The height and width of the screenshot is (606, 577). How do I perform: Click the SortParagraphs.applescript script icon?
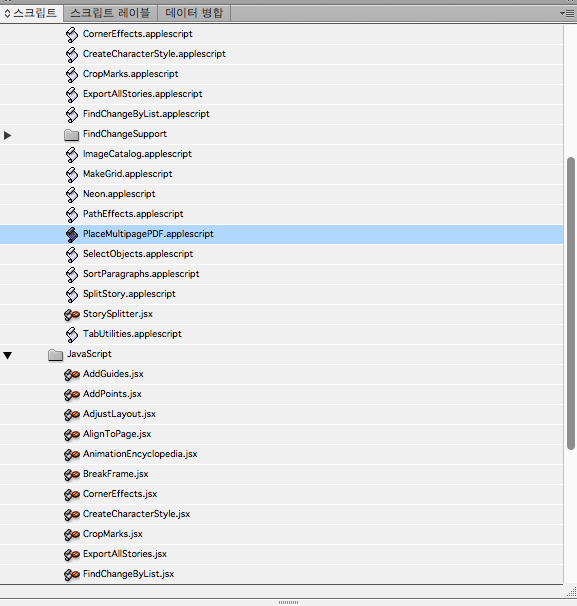tap(71, 274)
